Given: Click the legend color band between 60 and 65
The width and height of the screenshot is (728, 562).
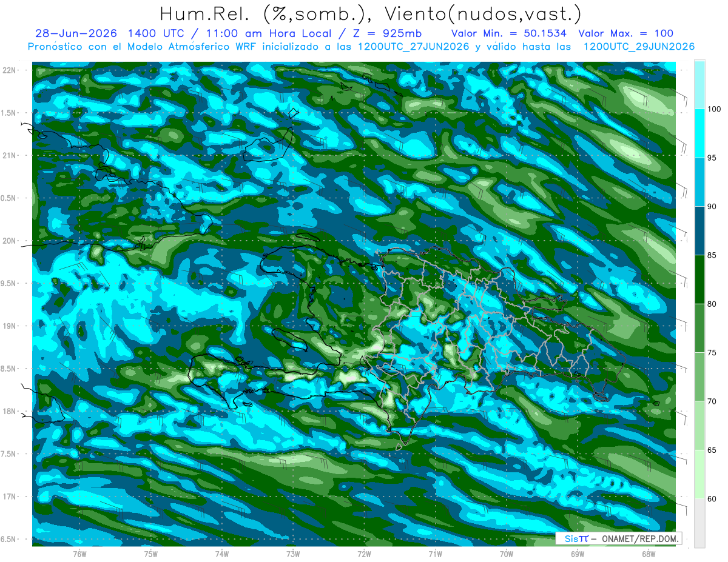Looking at the screenshot, I should 699,475.
